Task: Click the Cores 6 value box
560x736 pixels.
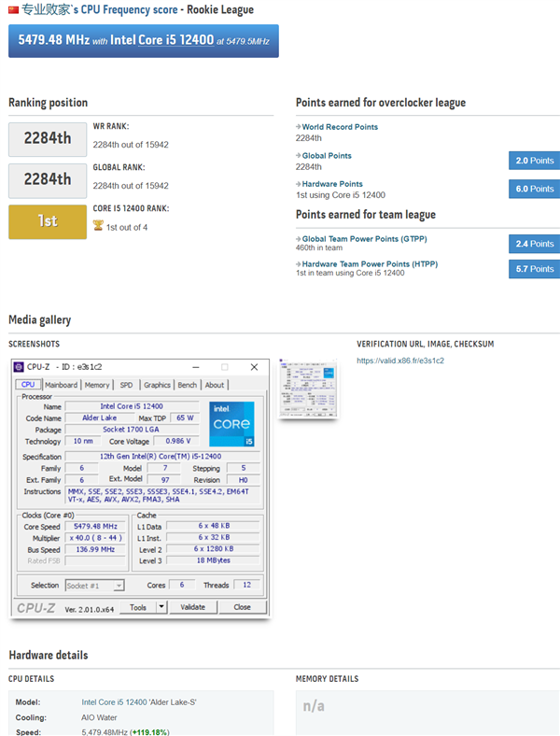Action: click(x=182, y=585)
